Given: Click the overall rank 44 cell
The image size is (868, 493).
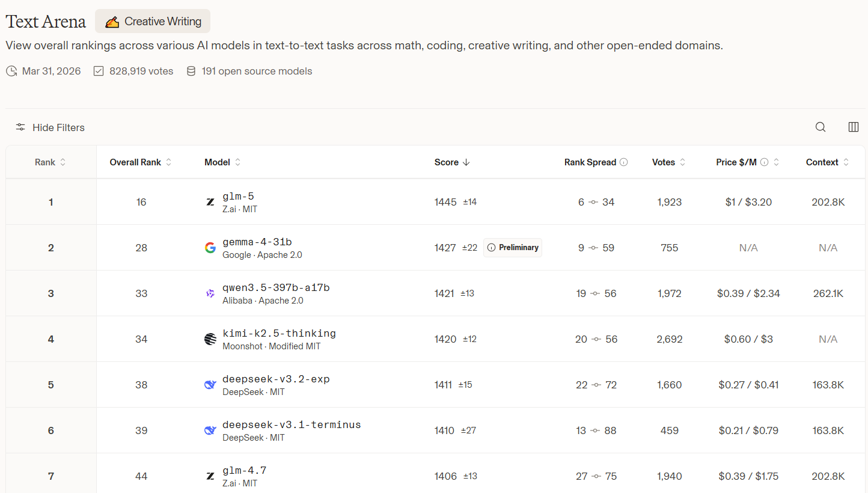Looking at the screenshot, I should [x=141, y=476].
